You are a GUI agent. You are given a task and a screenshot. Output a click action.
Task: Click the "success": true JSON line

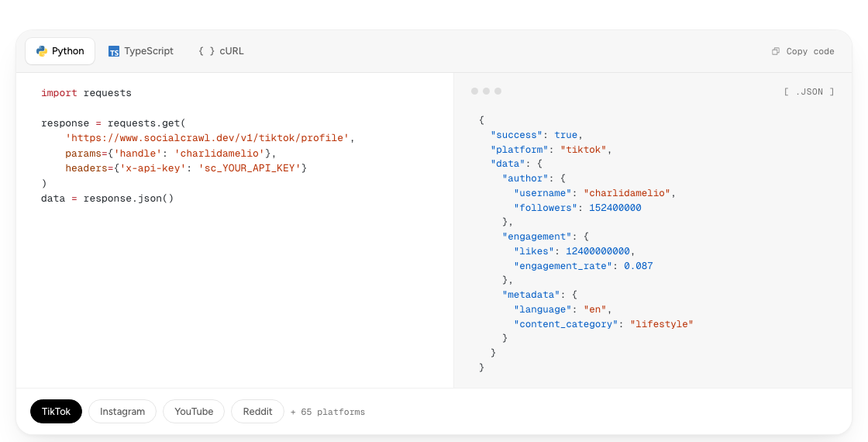pyautogui.click(x=536, y=135)
